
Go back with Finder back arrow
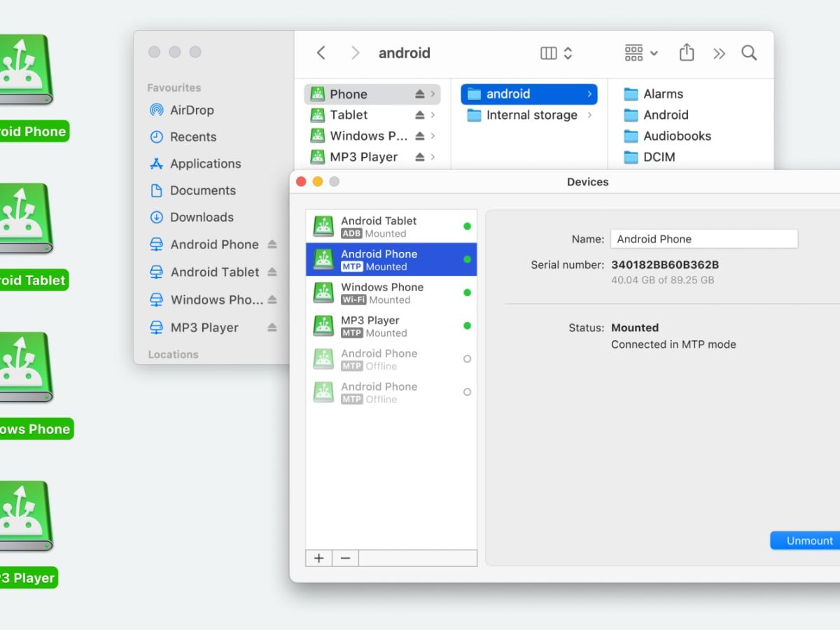point(321,52)
